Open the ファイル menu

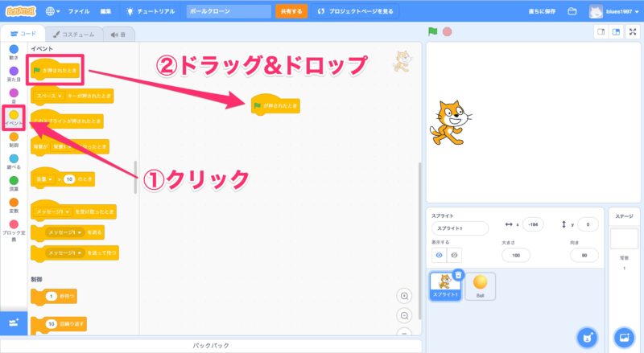[x=79, y=12]
